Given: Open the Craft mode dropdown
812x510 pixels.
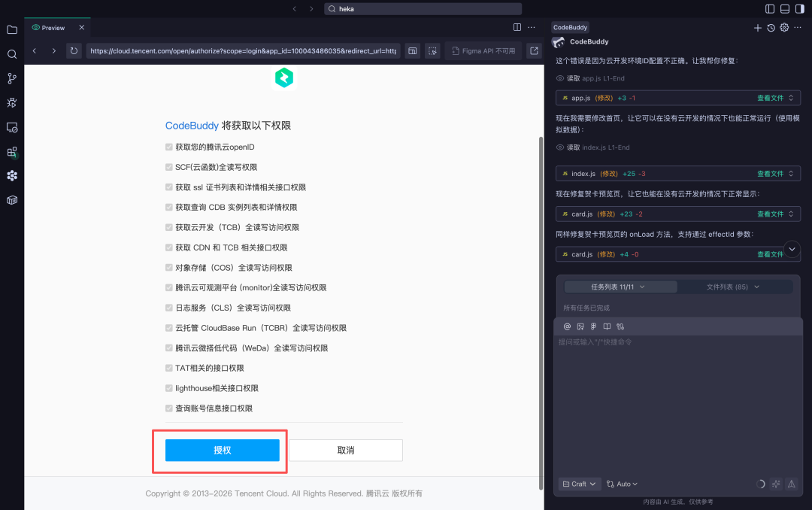Looking at the screenshot, I should 579,484.
